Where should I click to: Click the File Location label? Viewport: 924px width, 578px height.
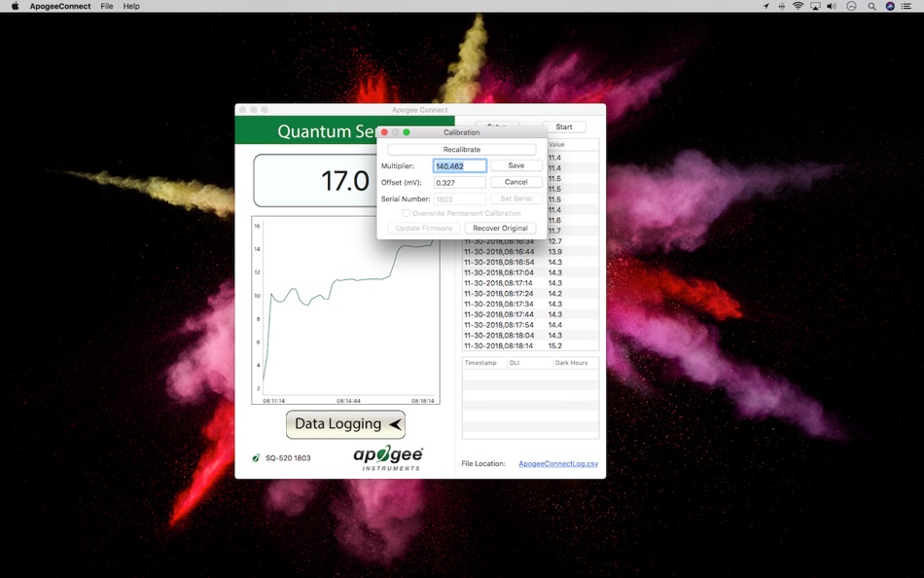click(483, 463)
